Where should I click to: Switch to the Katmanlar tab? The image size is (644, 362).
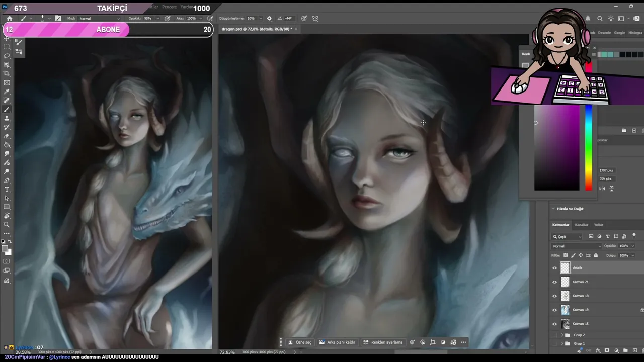point(560,225)
